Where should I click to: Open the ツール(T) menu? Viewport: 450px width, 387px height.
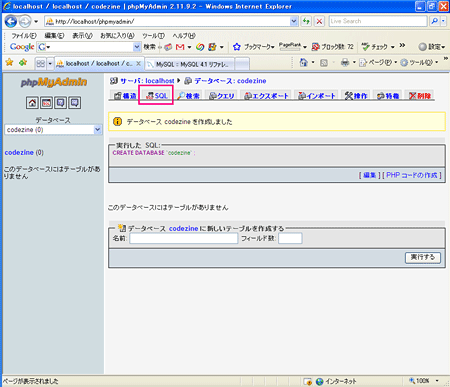153,36
